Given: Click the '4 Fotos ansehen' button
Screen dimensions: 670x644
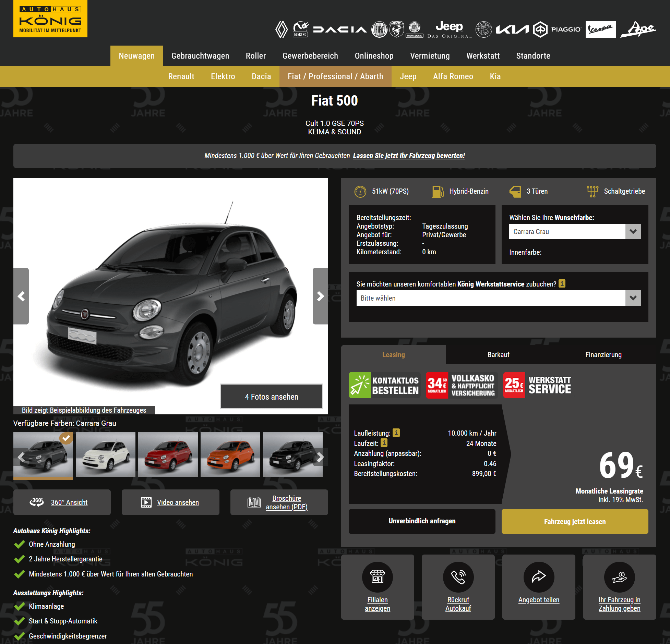Looking at the screenshot, I should [272, 397].
